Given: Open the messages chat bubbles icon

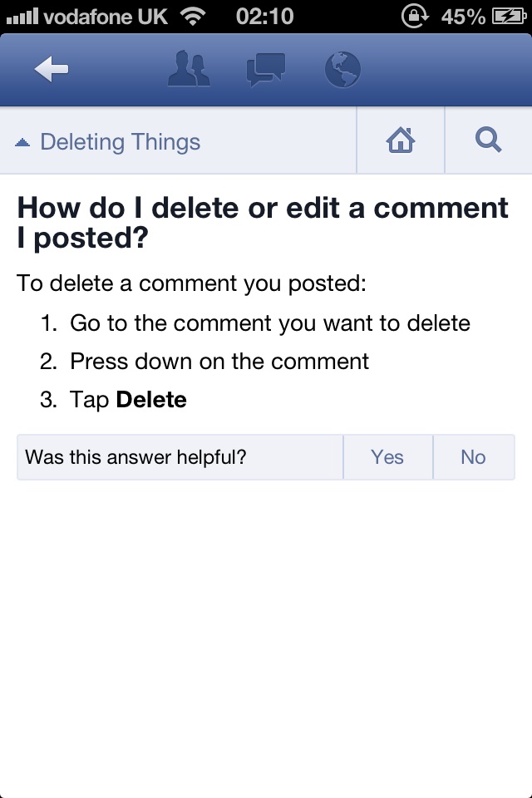Looking at the screenshot, I should [x=266, y=69].
